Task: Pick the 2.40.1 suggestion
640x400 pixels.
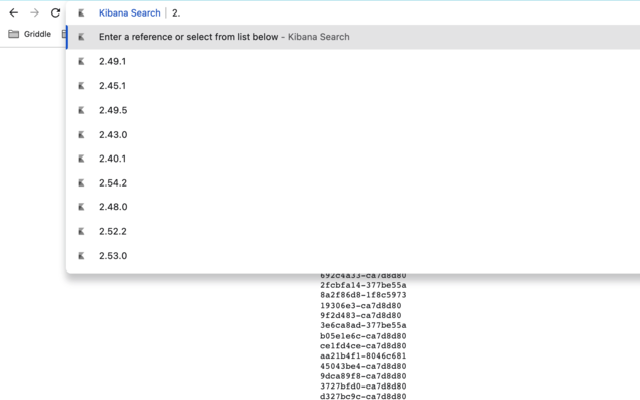Action: pos(353,159)
